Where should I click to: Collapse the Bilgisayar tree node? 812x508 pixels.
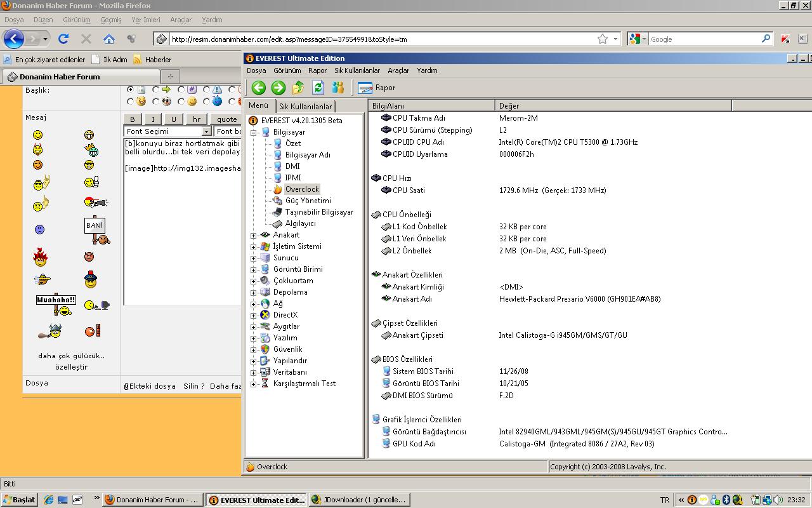click(x=254, y=132)
